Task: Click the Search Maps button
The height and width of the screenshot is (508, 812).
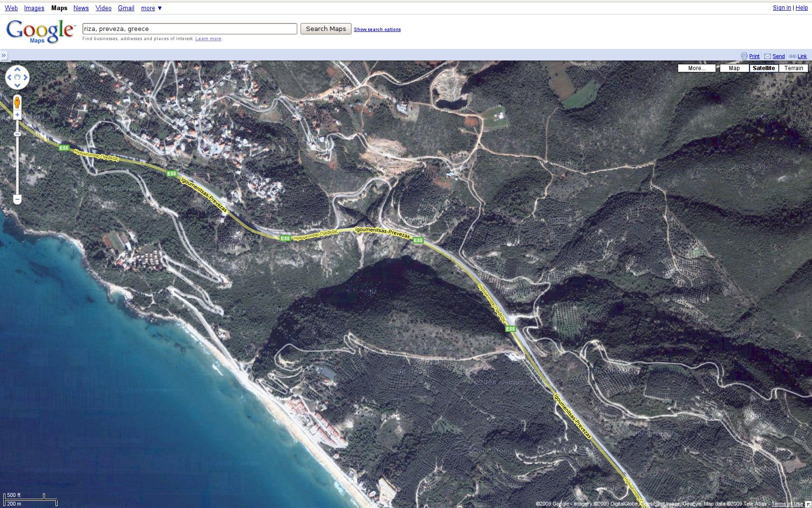Action: click(x=326, y=29)
